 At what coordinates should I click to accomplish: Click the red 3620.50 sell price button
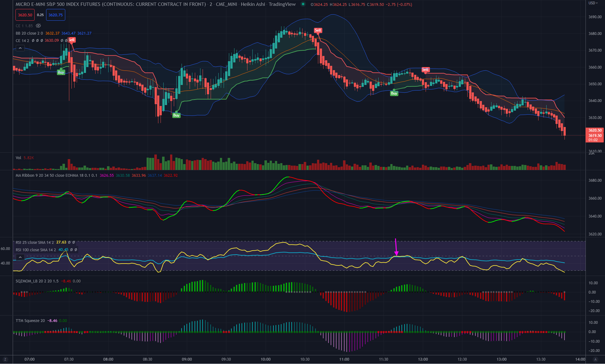(x=25, y=15)
